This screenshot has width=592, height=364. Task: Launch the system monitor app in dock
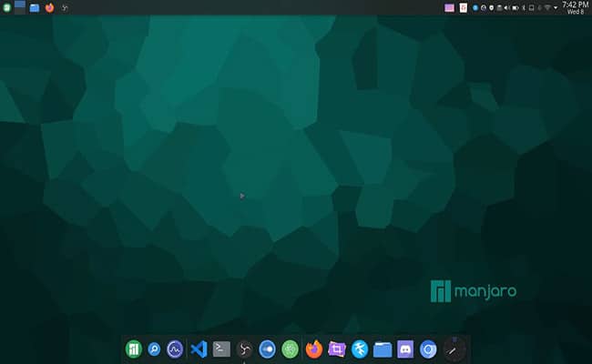tap(175, 349)
